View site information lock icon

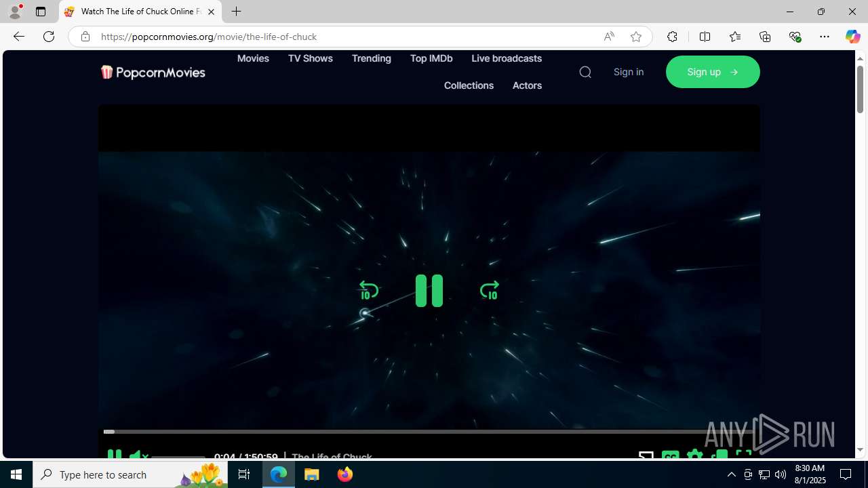pyautogui.click(x=85, y=37)
